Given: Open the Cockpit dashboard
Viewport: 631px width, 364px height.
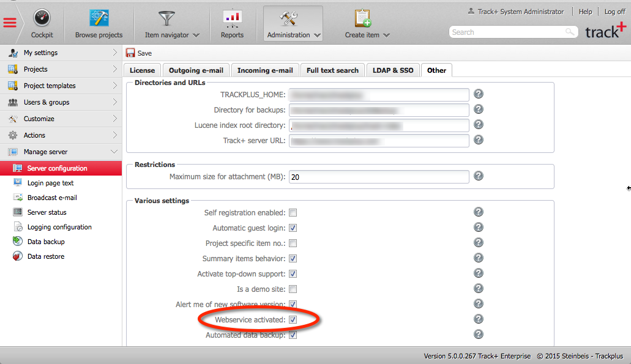Looking at the screenshot, I should coord(42,23).
